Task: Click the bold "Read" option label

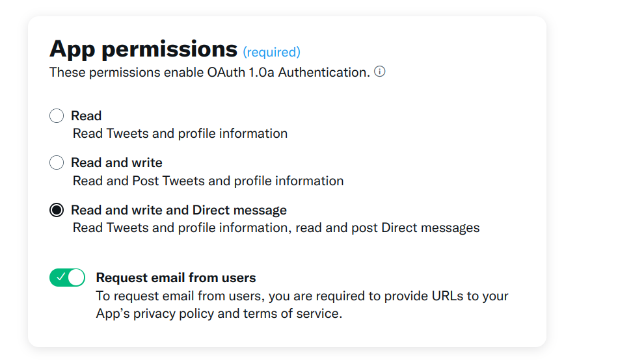Action: coord(86,116)
